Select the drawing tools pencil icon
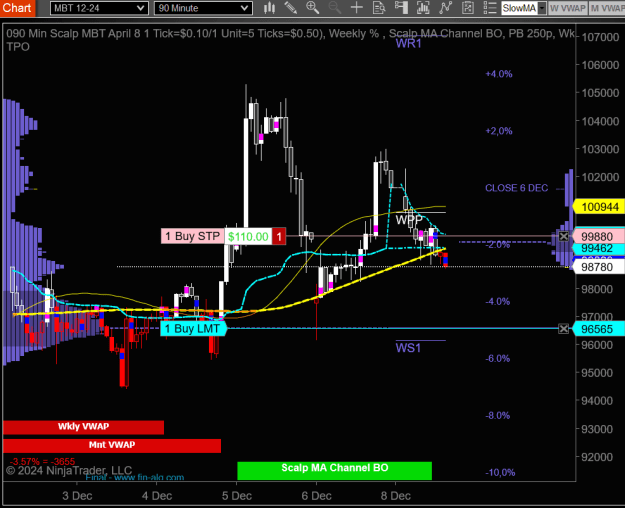This screenshot has width=625, height=508. [291, 8]
